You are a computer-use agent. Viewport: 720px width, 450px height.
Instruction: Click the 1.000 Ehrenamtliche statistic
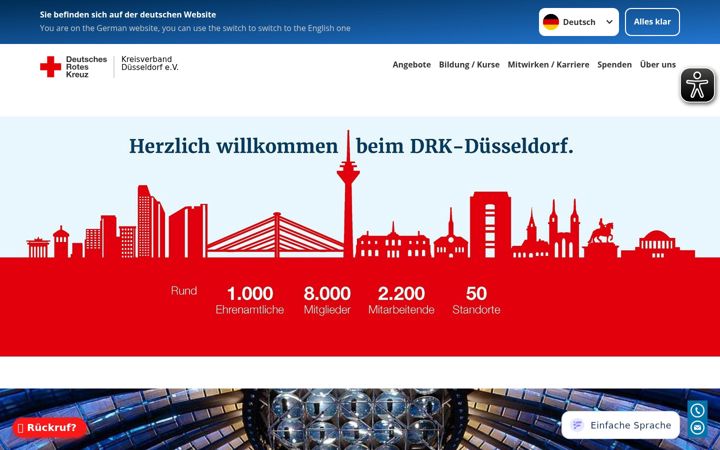[250, 300]
